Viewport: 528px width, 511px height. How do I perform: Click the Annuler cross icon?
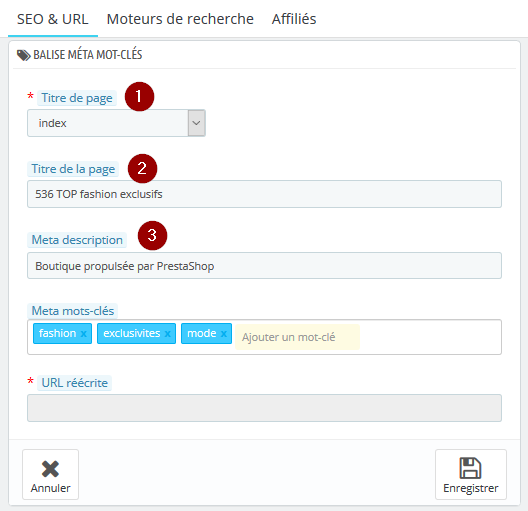51,469
